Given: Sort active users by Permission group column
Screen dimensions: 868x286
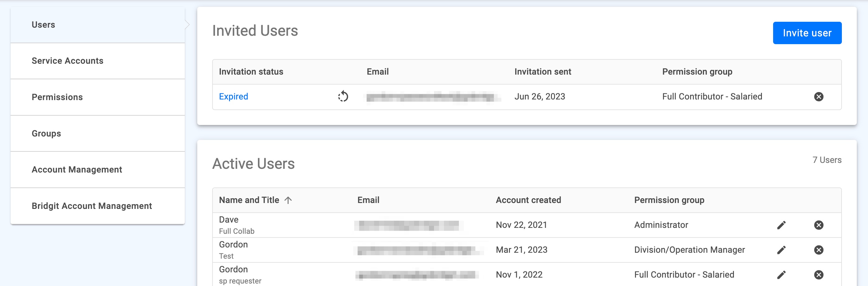Looking at the screenshot, I should [669, 200].
